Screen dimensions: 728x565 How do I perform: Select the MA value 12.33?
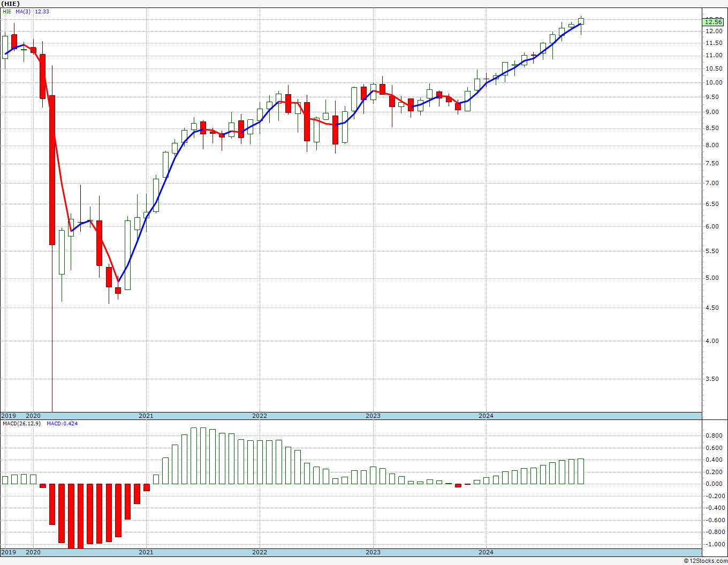click(42, 11)
